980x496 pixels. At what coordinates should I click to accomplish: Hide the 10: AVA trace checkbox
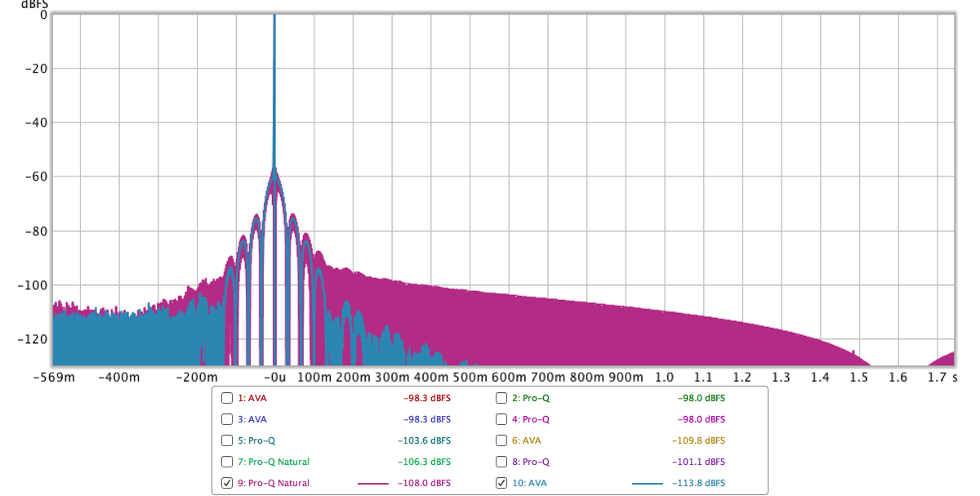pos(501,483)
